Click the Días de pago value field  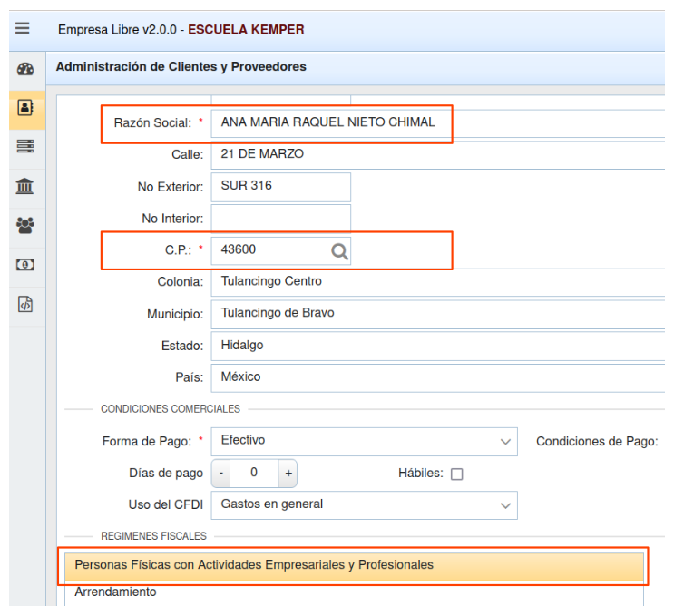(254, 474)
